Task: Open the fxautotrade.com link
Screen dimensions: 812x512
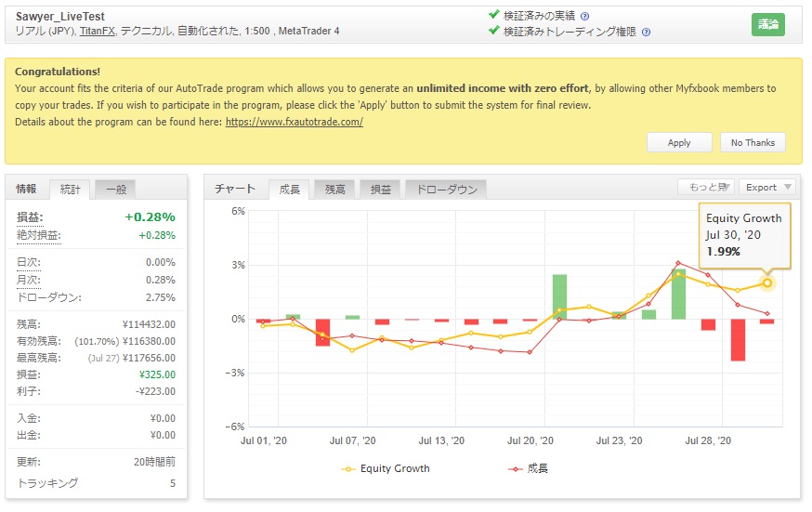Action: click(294, 122)
